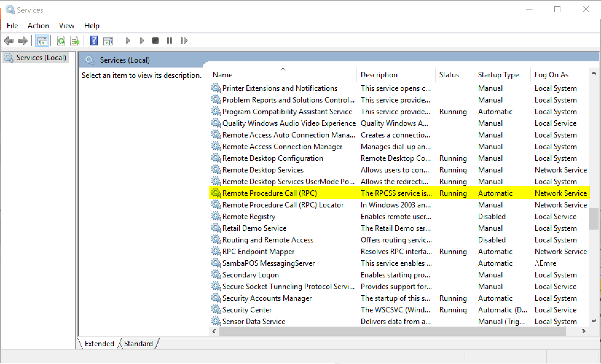Toggle the Show/Hide Console Tree icon
The height and width of the screenshot is (364, 601).
tap(42, 41)
